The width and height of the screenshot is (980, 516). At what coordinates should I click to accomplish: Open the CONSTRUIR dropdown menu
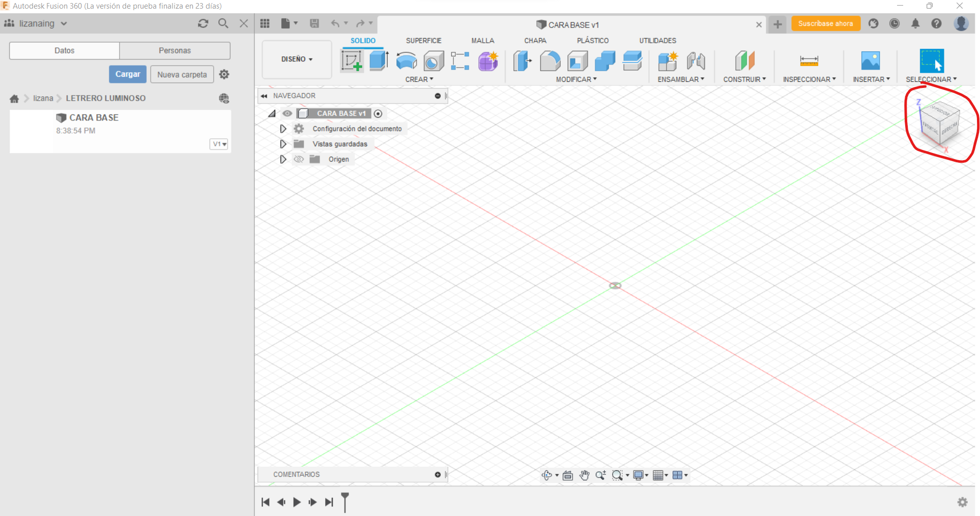(744, 79)
